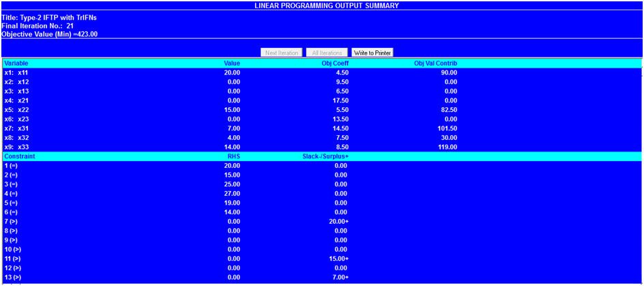Click the Write to Printer button

[372, 53]
